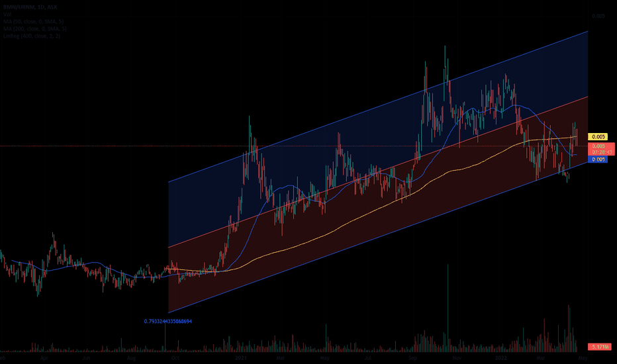Click the BMN/URNM, 1D, ASX symbol legend
The height and width of the screenshot is (364, 617).
(30, 7)
